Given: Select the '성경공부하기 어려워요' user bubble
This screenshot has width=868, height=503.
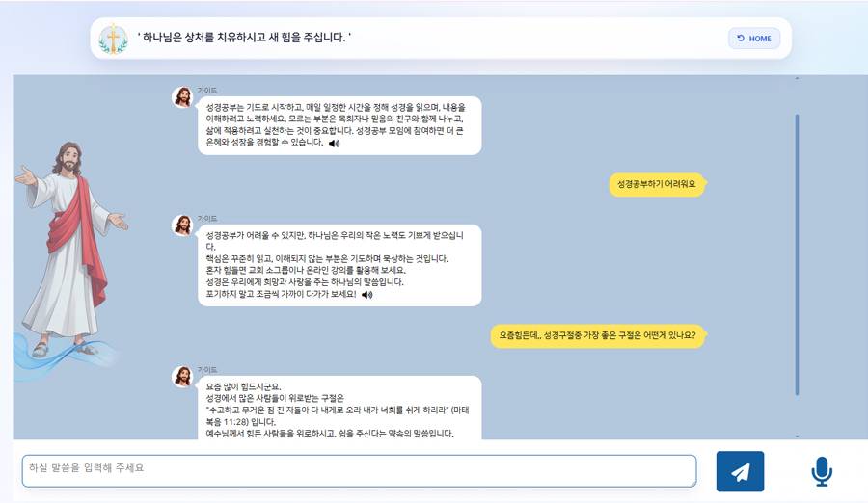Looking at the screenshot, I should 656,184.
